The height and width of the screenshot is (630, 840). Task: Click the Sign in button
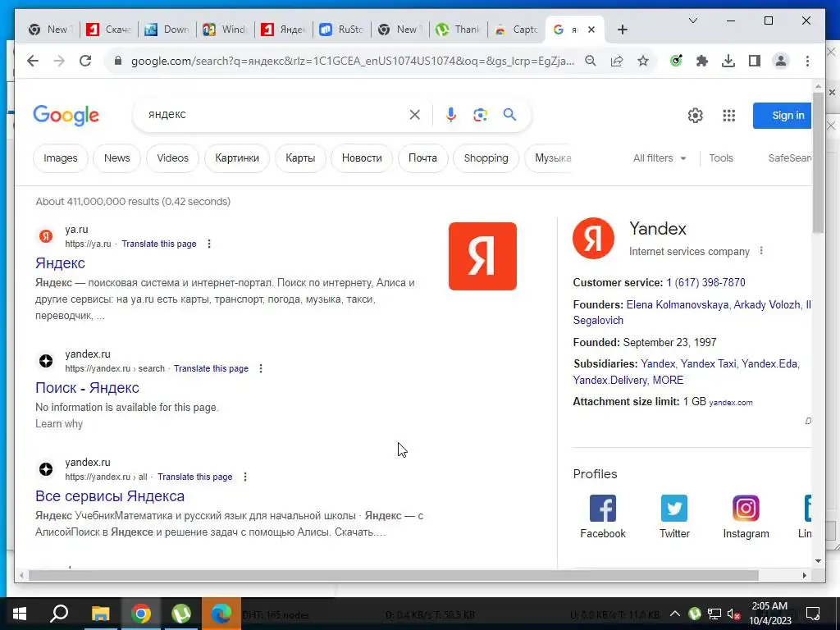783,115
